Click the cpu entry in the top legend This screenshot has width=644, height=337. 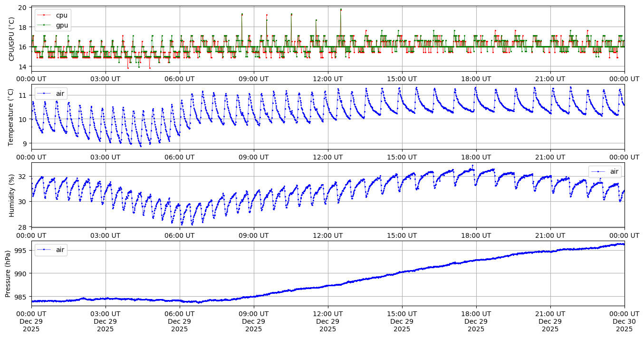pyautogui.click(x=61, y=15)
